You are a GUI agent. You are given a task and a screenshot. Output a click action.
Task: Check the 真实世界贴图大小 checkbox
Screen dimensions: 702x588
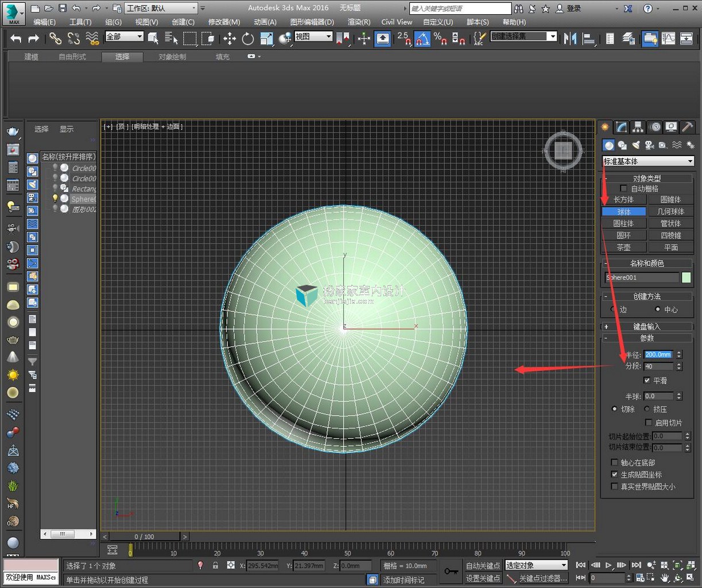point(615,486)
